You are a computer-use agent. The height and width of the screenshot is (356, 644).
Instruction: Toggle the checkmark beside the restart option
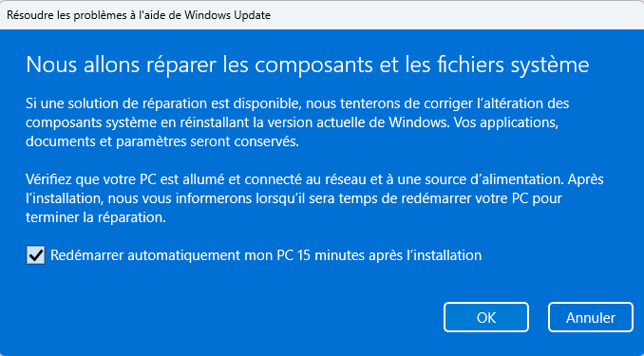click(35, 255)
